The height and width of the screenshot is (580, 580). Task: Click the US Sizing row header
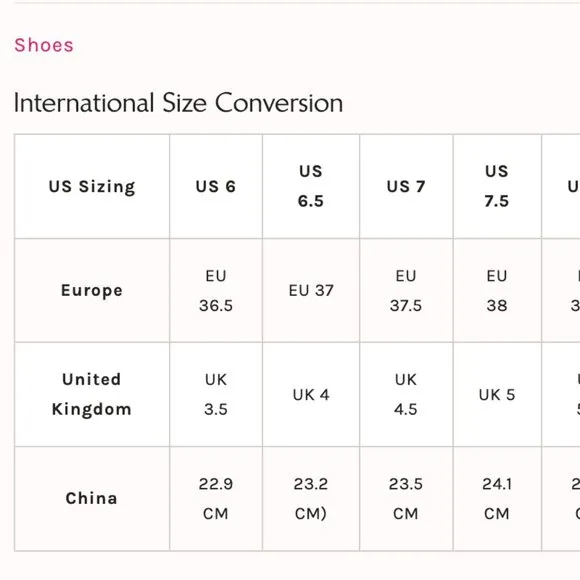pos(92,186)
